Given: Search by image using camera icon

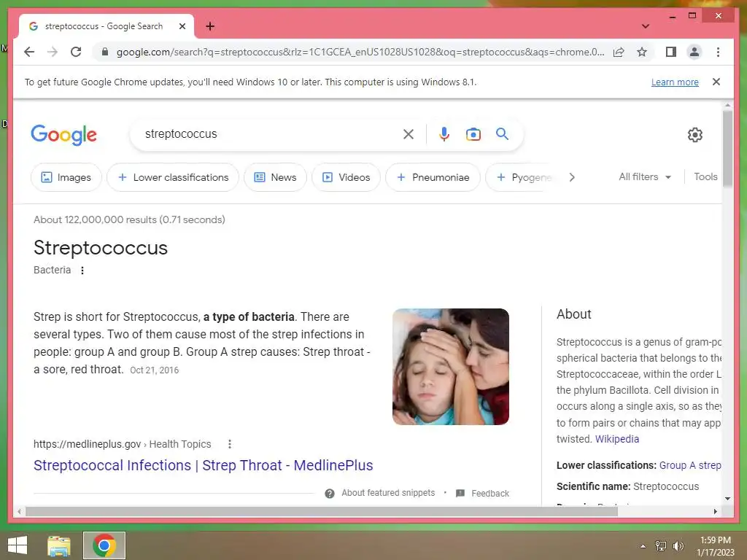Looking at the screenshot, I should tap(473, 134).
